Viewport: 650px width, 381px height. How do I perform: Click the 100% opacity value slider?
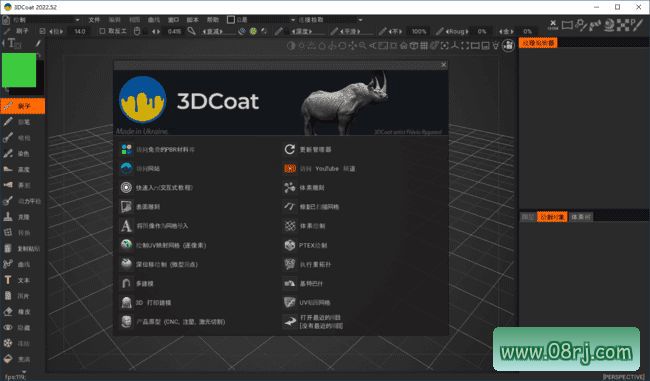pos(419,31)
